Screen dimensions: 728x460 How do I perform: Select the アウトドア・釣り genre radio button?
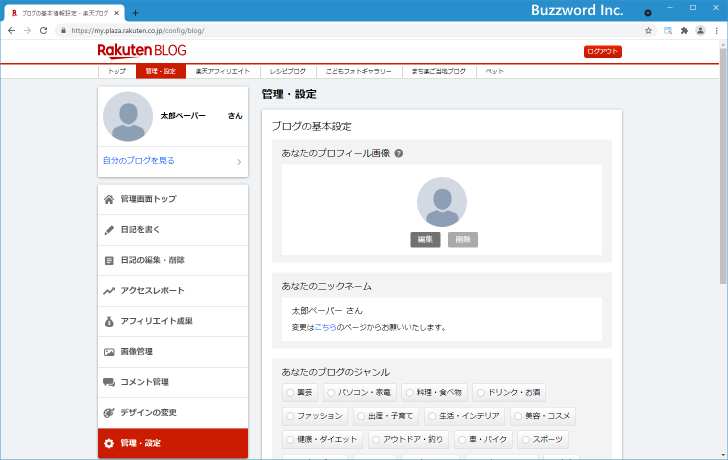[x=377, y=440]
